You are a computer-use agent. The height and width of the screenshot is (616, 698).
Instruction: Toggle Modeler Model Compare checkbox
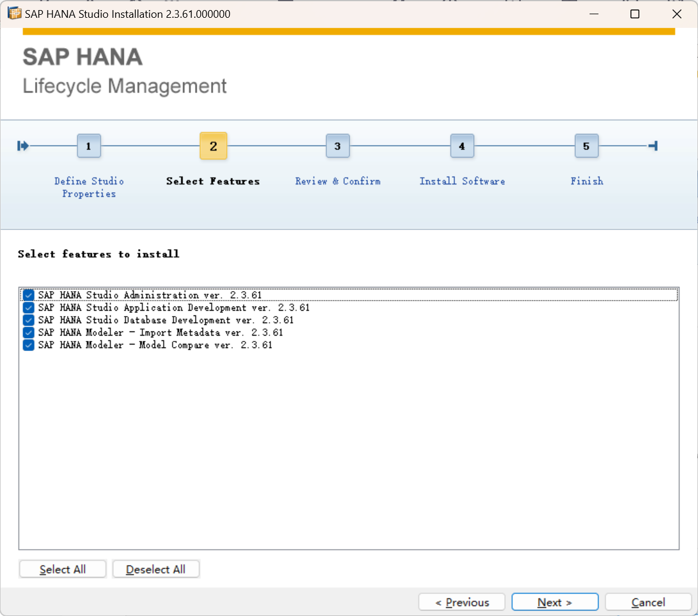pyautogui.click(x=28, y=344)
